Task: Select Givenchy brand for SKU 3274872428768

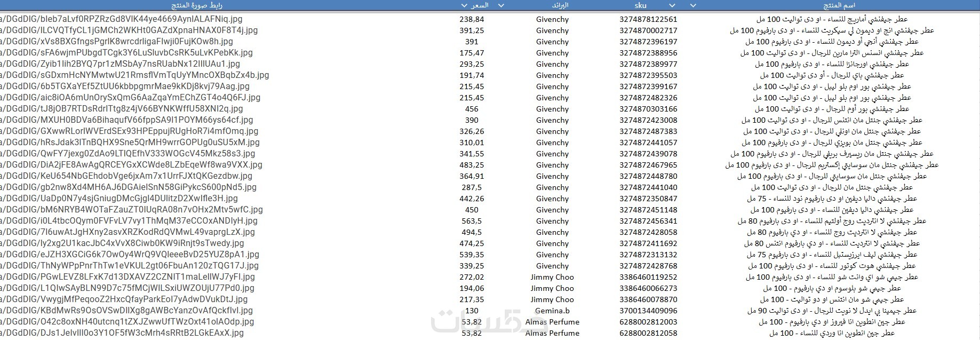Action: coord(552,266)
